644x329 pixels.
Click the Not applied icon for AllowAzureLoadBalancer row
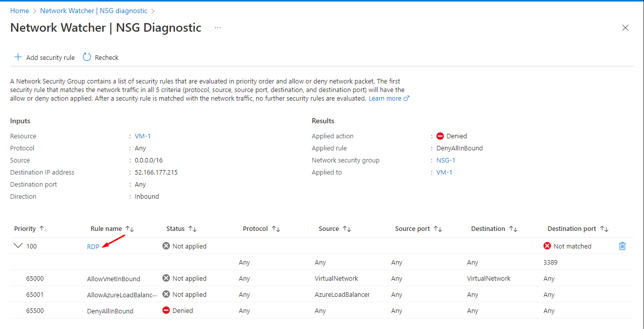[166, 294]
